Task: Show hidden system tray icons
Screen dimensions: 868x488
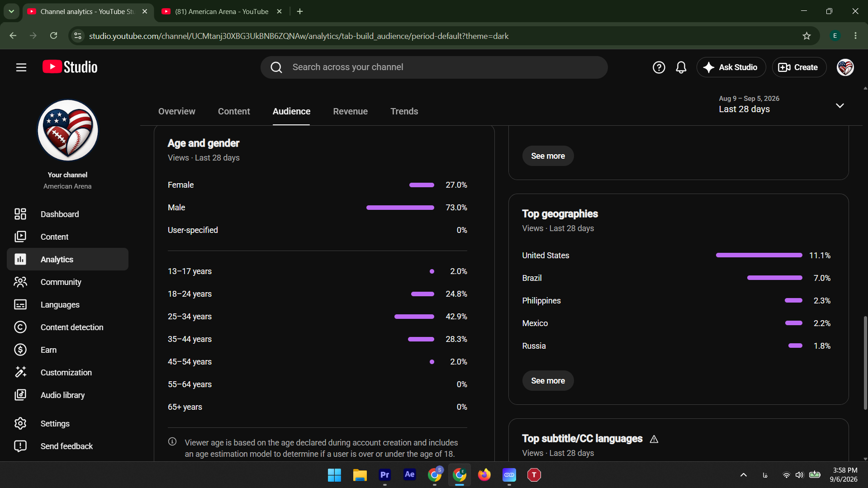Action: (743, 475)
